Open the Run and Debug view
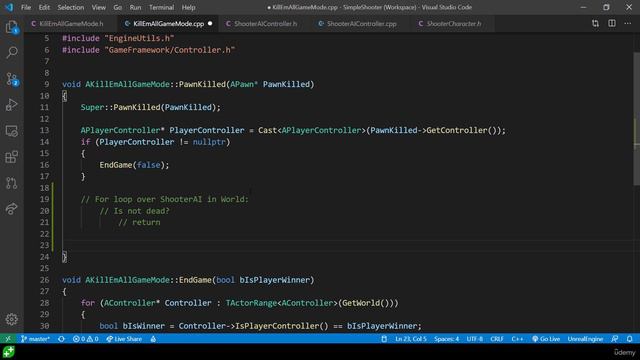640x360 pixels. [11, 105]
